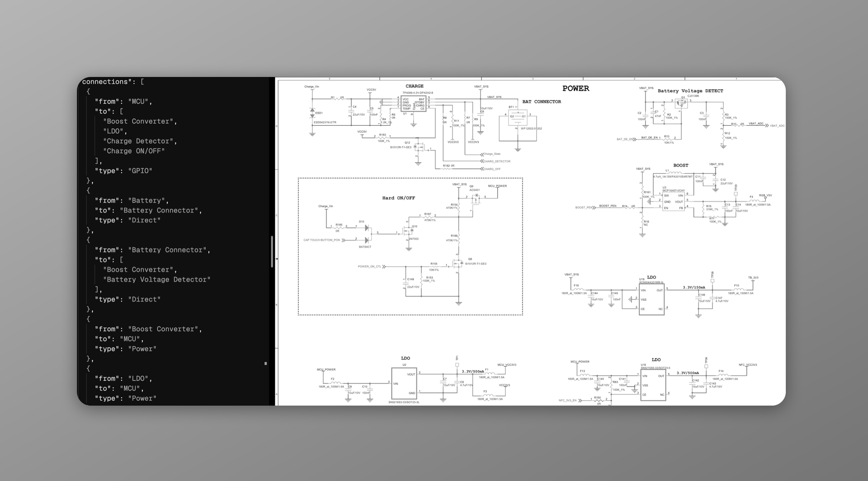The height and width of the screenshot is (481, 868).
Task: Click the MCU_VCC3V3 net label
Action: (x=507, y=365)
